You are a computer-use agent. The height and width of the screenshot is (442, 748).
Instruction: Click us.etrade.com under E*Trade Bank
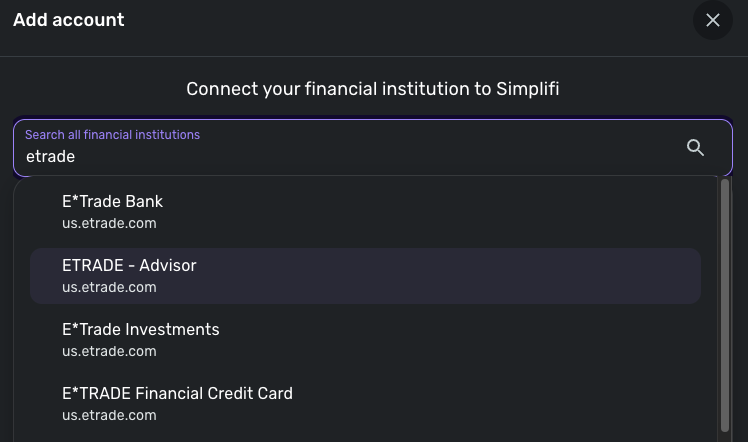pyautogui.click(x=109, y=223)
